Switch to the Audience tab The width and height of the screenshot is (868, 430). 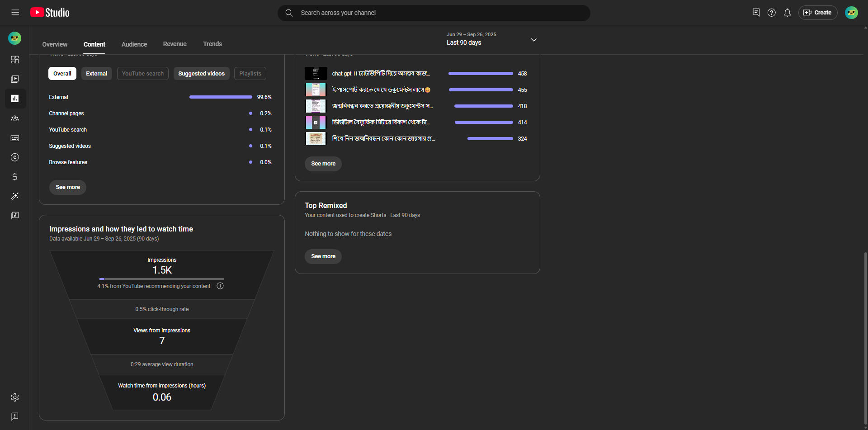pos(134,44)
